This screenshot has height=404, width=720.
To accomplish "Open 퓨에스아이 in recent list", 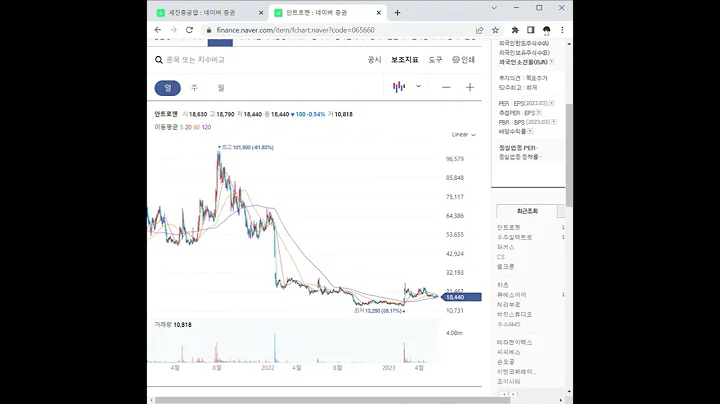I will coord(512,295).
